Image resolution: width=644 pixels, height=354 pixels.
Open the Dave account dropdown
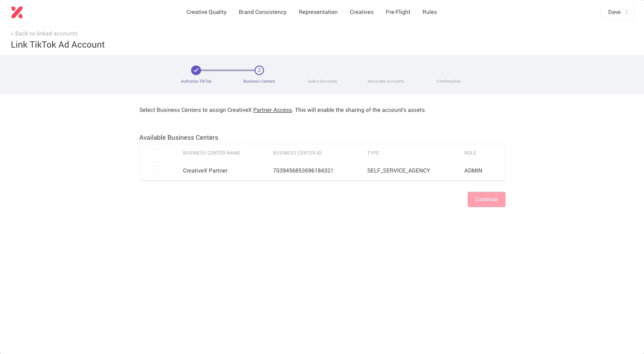[x=617, y=12]
